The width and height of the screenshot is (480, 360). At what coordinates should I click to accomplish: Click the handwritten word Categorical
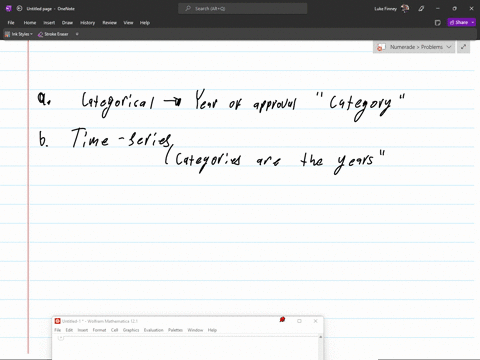pyautogui.click(x=118, y=103)
